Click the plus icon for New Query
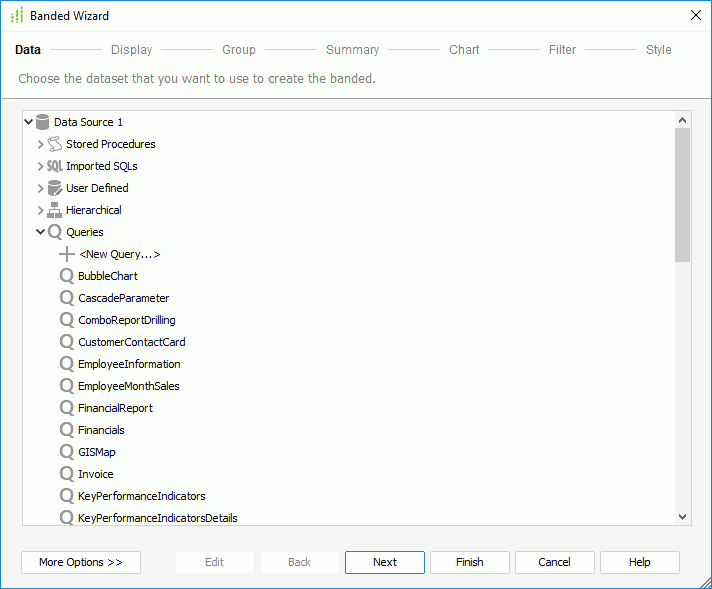Image resolution: width=712 pixels, height=589 pixels. coord(67,254)
